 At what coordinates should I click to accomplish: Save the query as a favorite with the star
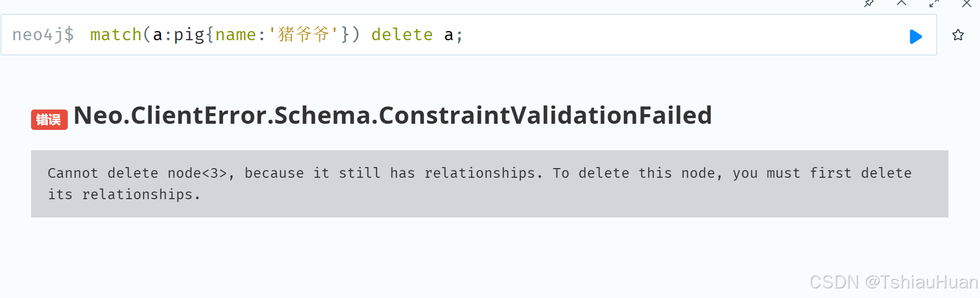point(958,35)
